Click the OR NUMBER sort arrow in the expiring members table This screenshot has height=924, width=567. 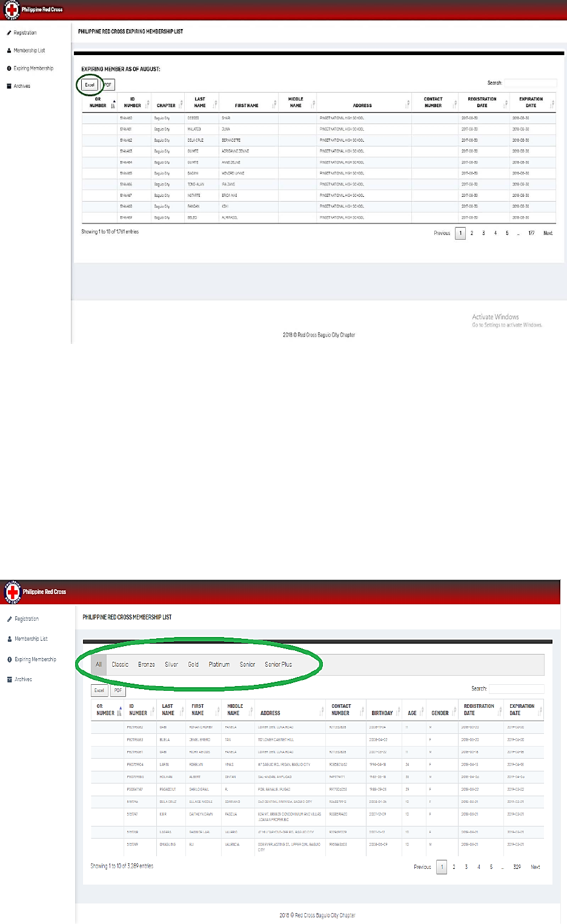click(113, 105)
